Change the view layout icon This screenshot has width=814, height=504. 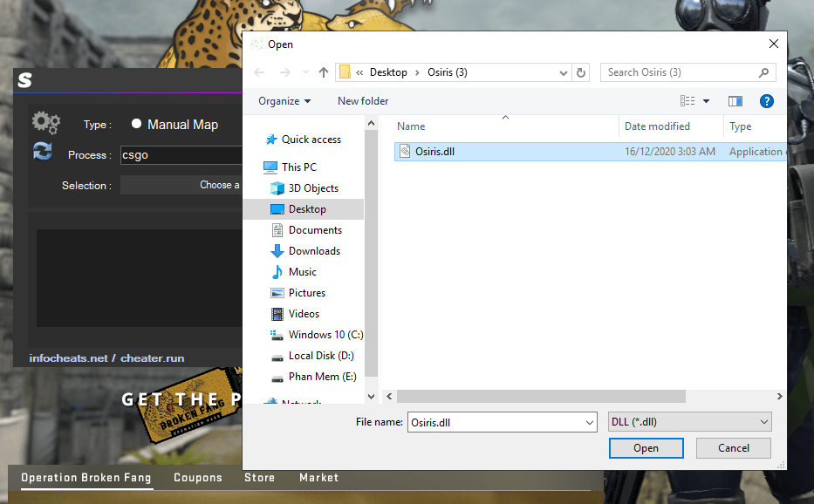click(x=687, y=100)
